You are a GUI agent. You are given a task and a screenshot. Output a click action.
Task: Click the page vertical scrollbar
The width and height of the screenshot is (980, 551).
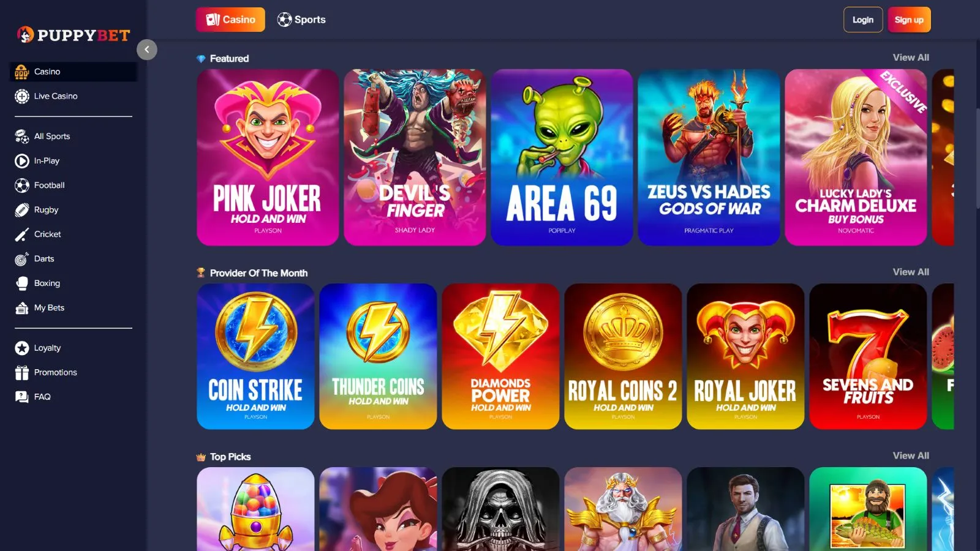tap(978, 159)
